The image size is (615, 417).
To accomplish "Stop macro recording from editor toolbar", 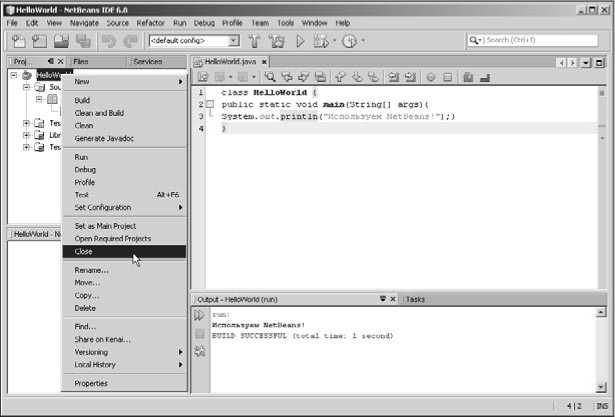I will (x=448, y=77).
